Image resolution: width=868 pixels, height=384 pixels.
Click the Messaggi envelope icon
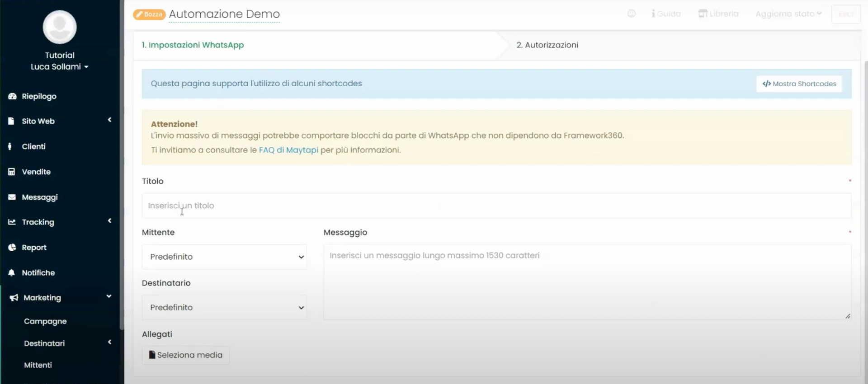[x=12, y=197]
